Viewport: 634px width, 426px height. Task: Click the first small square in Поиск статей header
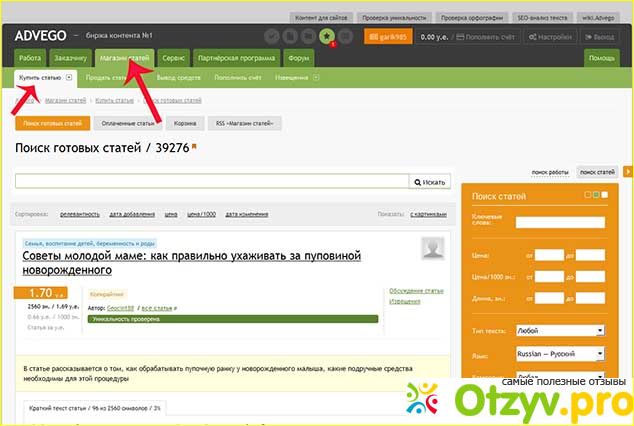pyautogui.click(x=588, y=195)
